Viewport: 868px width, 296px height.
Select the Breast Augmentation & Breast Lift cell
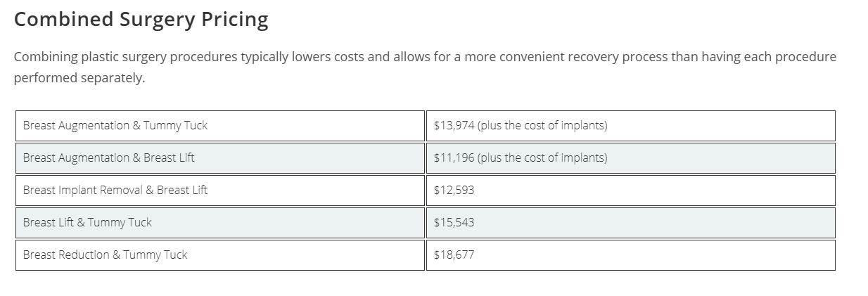(x=109, y=158)
